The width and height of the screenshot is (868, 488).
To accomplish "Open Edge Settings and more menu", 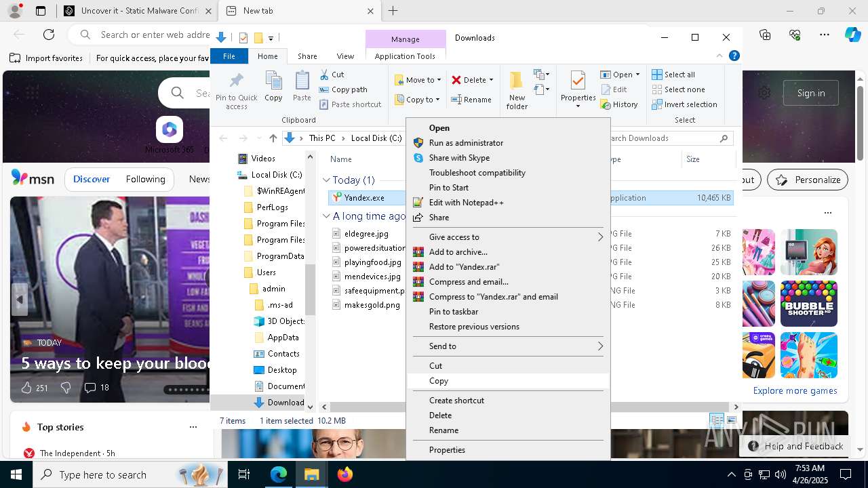I will (825, 35).
